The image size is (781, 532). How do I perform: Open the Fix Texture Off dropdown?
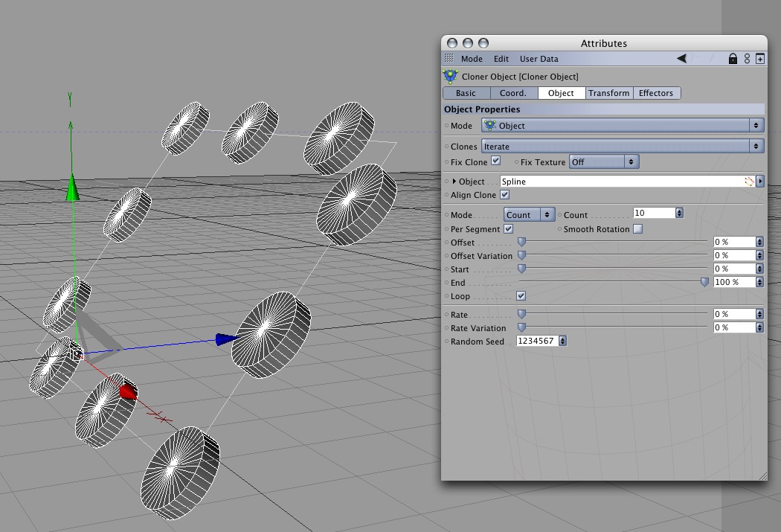(x=604, y=162)
